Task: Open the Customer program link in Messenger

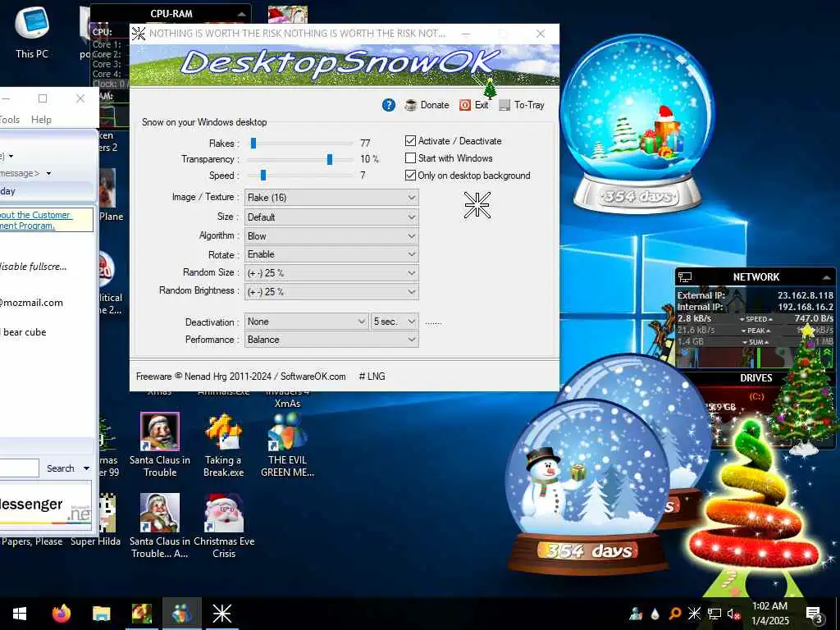Action: (x=35, y=220)
